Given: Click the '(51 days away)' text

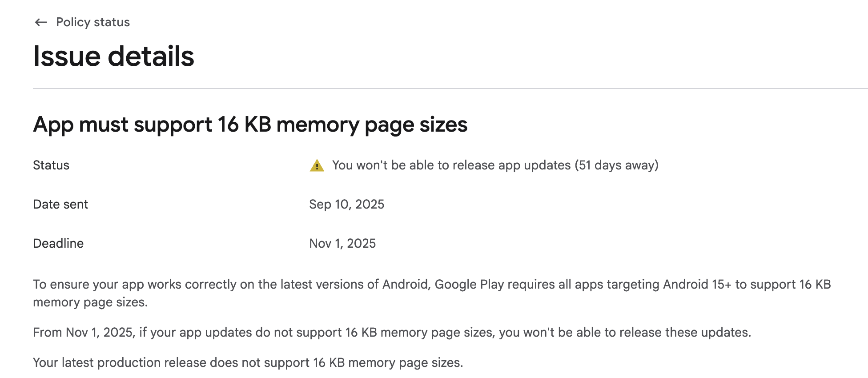Looking at the screenshot, I should (616, 165).
